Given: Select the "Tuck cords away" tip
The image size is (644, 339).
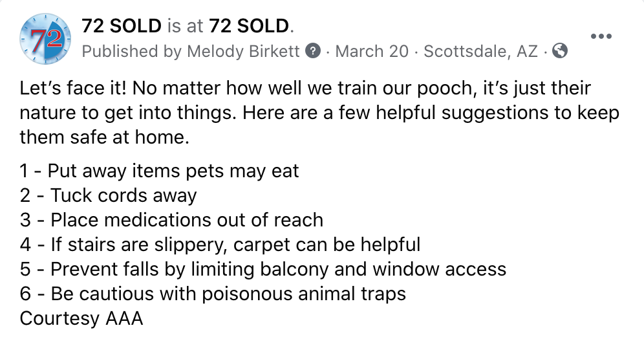Looking at the screenshot, I should click(x=109, y=195).
